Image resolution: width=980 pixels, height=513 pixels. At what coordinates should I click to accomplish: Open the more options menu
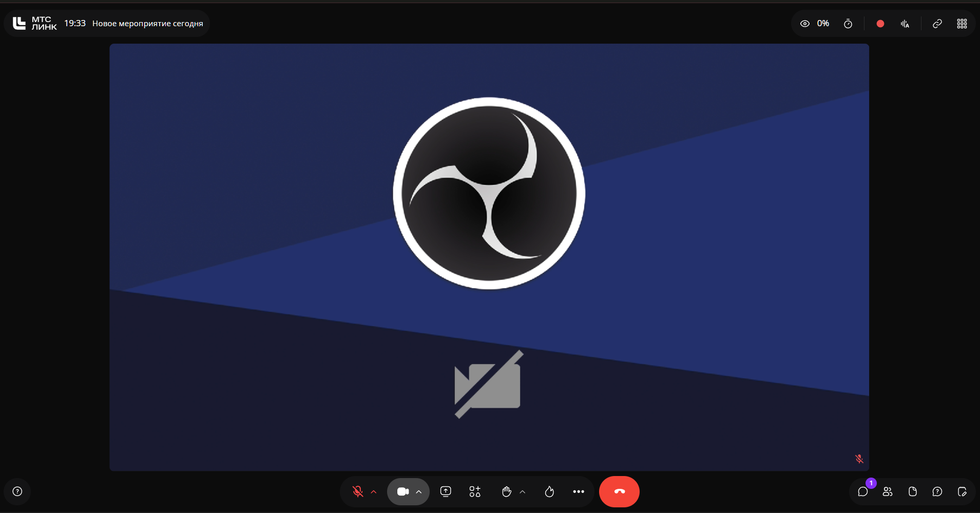(579, 491)
